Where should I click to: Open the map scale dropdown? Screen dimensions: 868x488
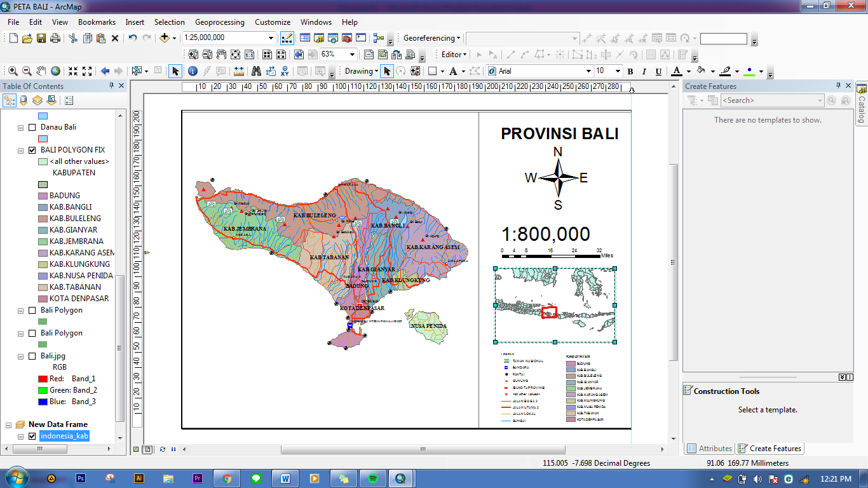271,38
